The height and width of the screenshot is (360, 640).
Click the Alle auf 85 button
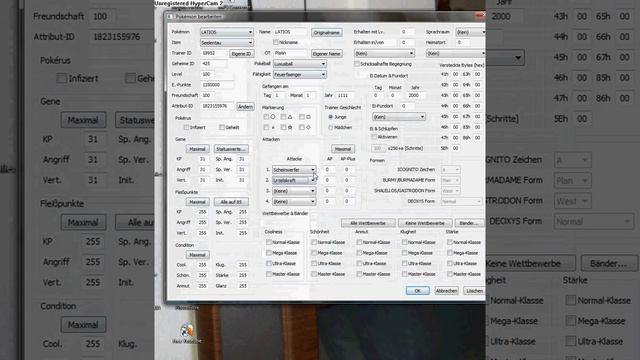pyautogui.click(x=231, y=202)
